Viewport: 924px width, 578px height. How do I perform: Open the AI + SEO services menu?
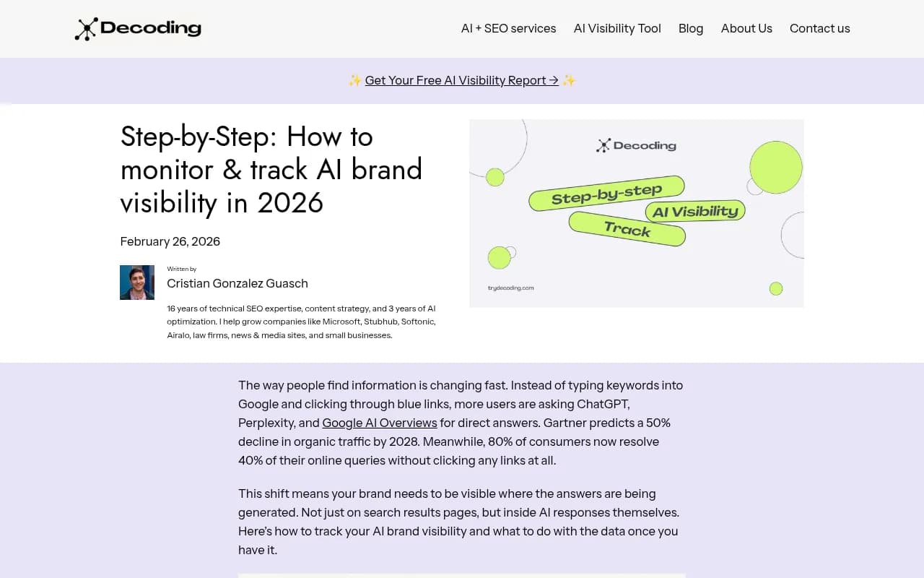508,28
